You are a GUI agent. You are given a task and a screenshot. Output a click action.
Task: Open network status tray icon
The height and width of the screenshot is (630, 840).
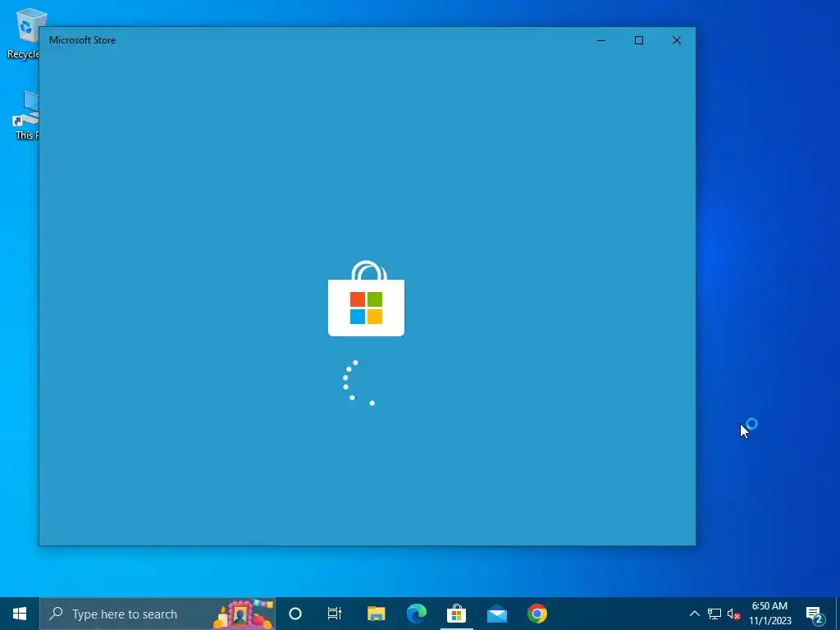click(x=714, y=614)
